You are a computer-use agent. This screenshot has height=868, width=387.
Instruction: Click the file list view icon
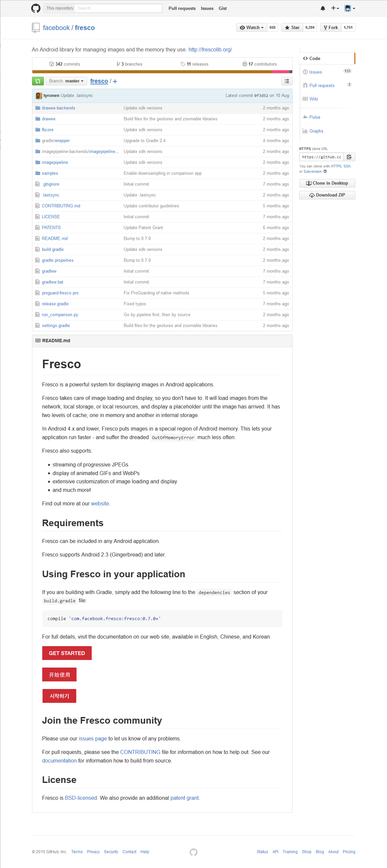(287, 81)
